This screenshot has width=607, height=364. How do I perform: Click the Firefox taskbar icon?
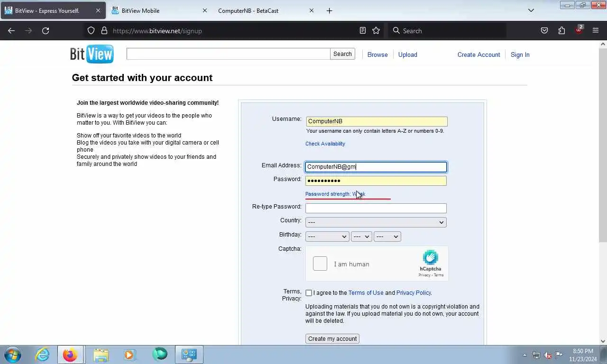70,355
